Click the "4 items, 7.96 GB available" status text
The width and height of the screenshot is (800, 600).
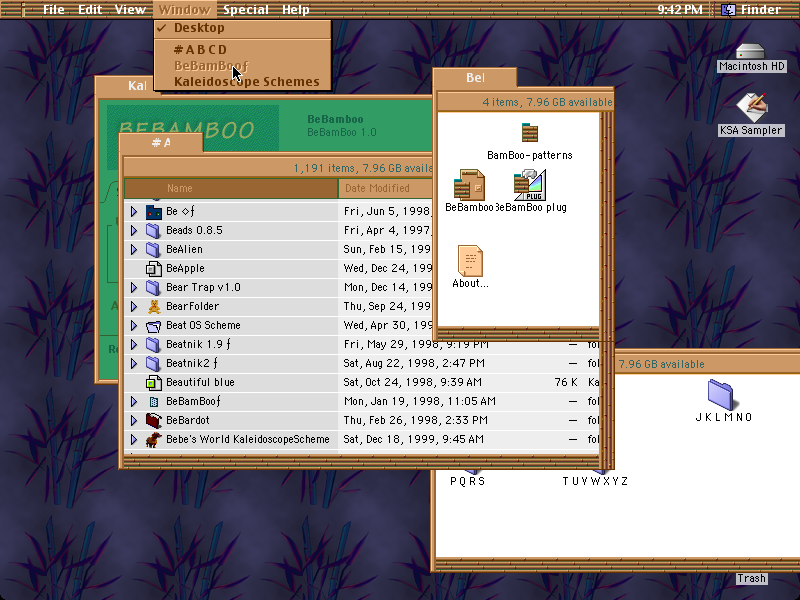547,102
